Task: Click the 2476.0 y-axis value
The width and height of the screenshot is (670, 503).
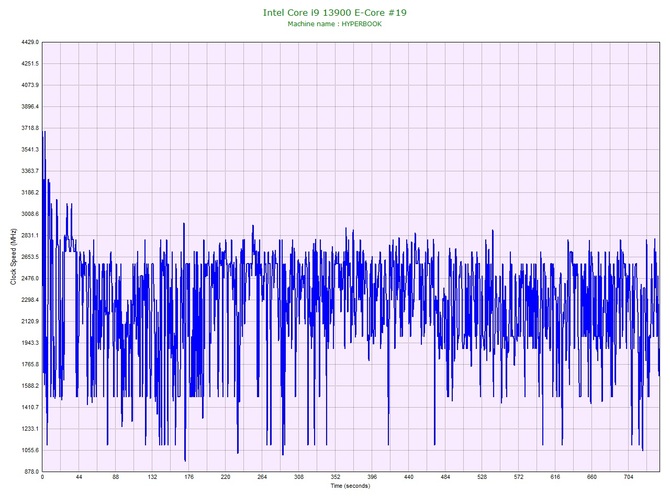Action: [x=30, y=278]
